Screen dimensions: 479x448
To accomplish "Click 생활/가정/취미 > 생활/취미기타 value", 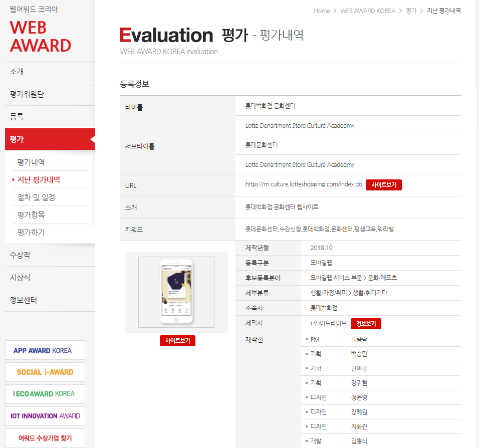I will pos(349,293).
